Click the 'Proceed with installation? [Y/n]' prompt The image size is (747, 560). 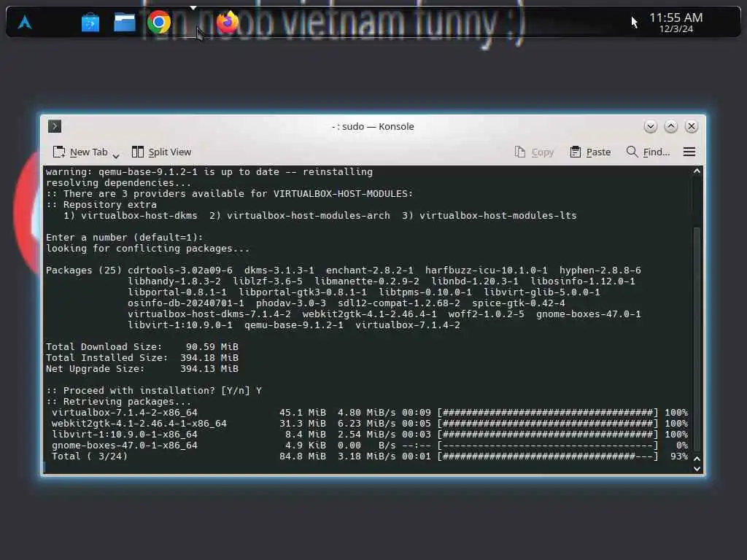coord(153,391)
